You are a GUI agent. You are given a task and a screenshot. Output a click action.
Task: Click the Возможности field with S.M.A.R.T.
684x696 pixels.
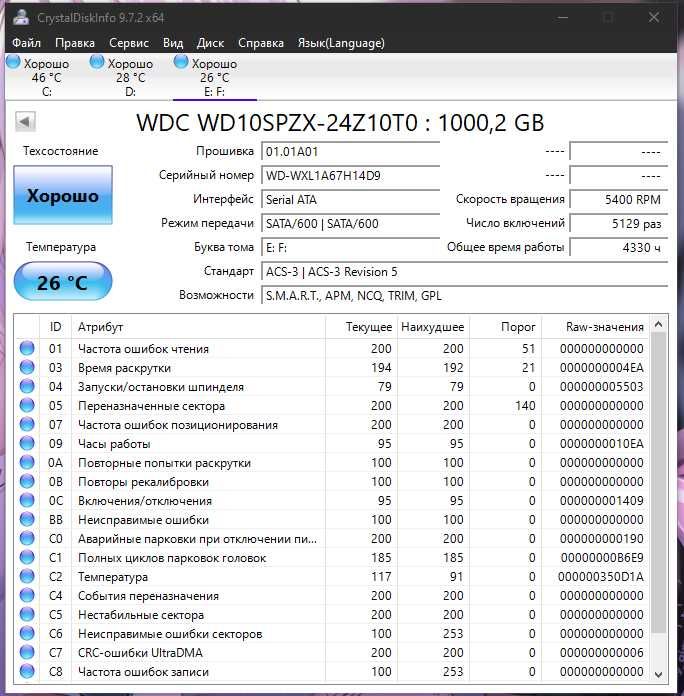pos(465,296)
